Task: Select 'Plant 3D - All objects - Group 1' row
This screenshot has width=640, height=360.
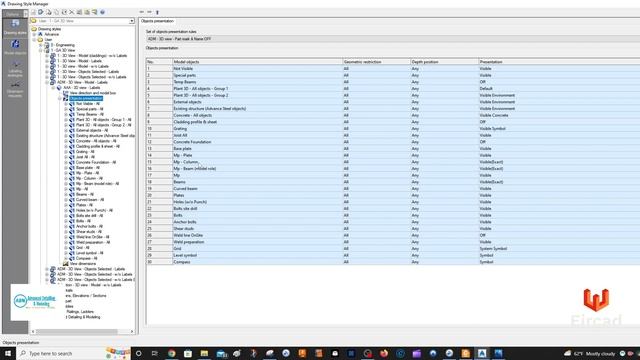Action: 393,89
